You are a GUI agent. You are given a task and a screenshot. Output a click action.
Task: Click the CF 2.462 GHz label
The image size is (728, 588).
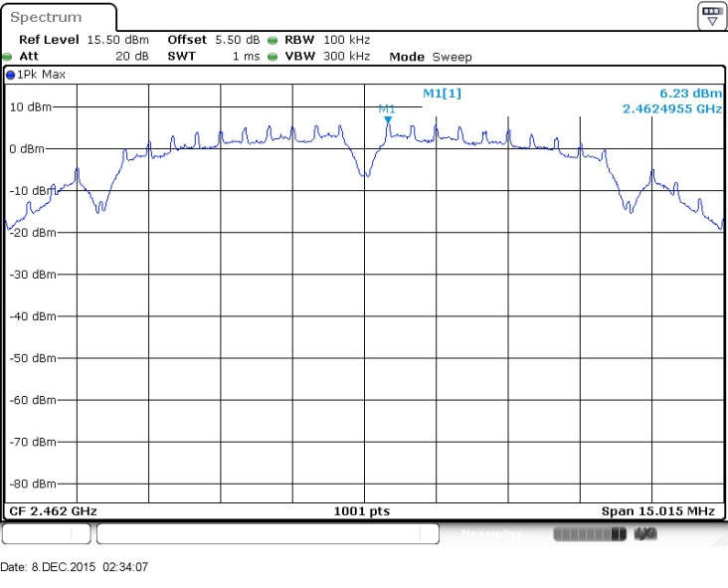point(53,511)
